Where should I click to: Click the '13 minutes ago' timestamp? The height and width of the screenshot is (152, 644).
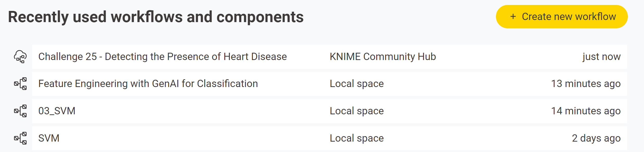586,84
